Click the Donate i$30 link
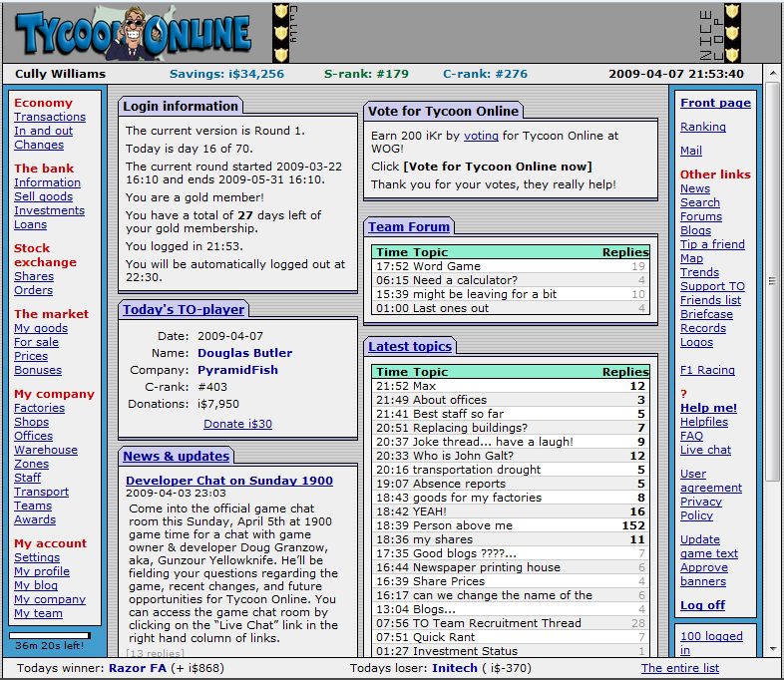Image resolution: width=784 pixels, height=680 pixels. tap(237, 424)
